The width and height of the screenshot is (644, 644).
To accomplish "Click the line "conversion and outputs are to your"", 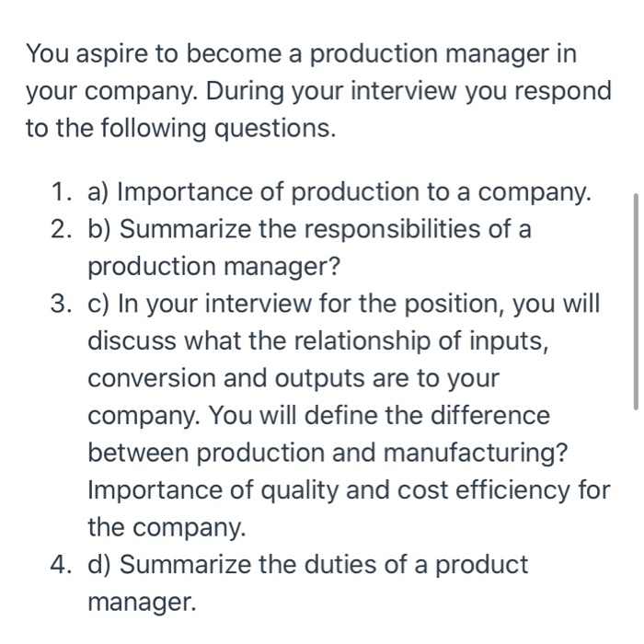I will (x=293, y=378).
